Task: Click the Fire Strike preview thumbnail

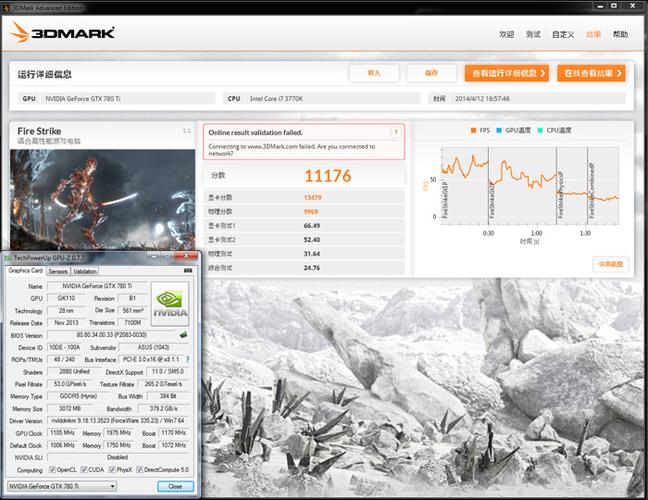Action: [102, 200]
